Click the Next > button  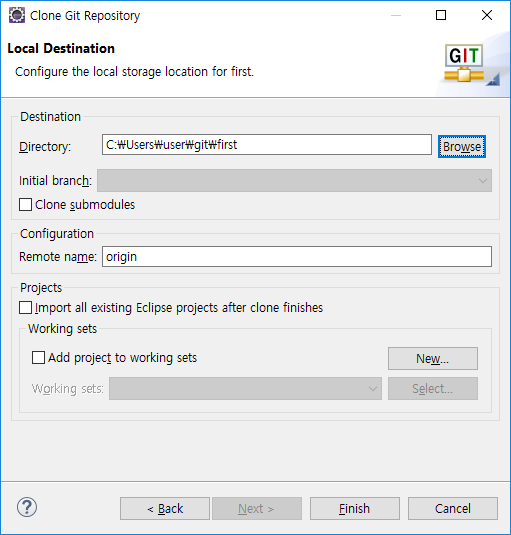click(x=257, y=508)
